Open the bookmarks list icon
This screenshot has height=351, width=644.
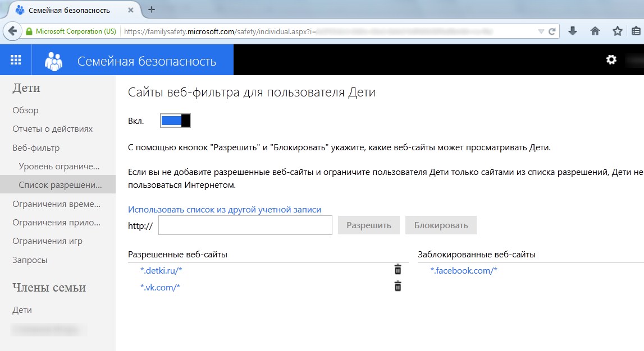[x=636, y=31]
